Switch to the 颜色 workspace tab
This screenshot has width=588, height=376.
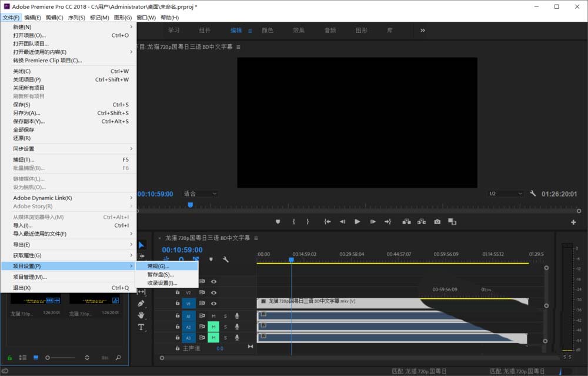267,31
